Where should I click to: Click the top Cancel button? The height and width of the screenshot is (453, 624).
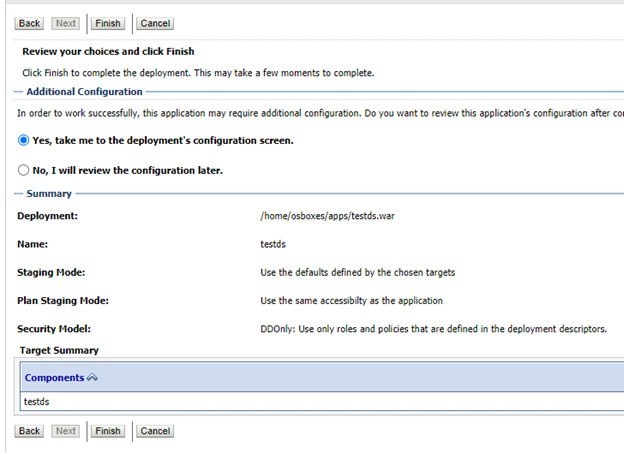[155, 23]
